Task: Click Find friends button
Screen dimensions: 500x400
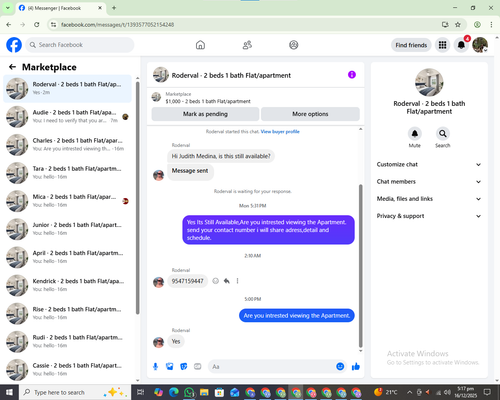Action: pyautogui.click(x=411, y=45)
